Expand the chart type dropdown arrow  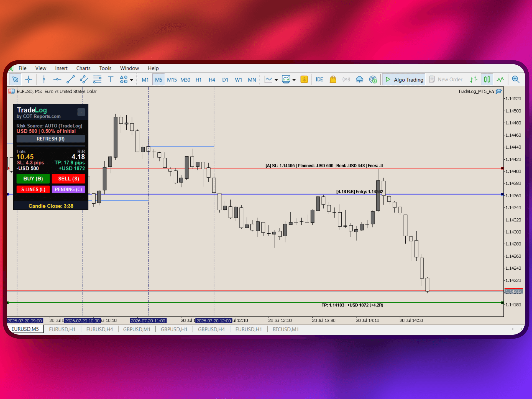pos(276,80)
